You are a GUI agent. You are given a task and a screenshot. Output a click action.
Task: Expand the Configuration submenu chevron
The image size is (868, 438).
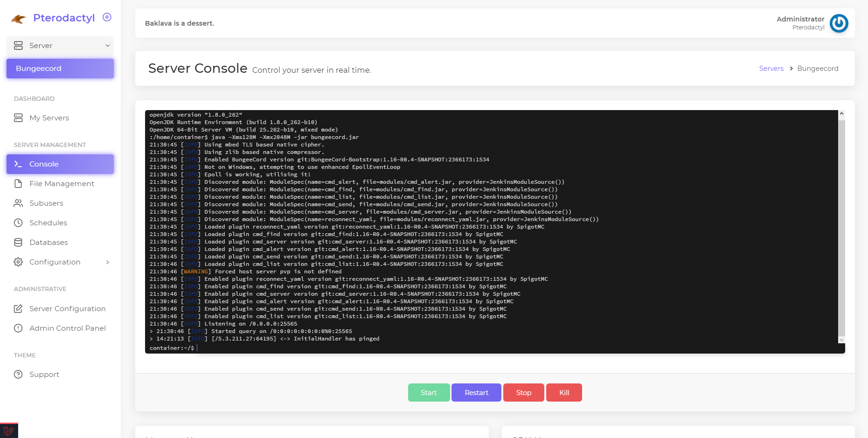tap(108, 262)
